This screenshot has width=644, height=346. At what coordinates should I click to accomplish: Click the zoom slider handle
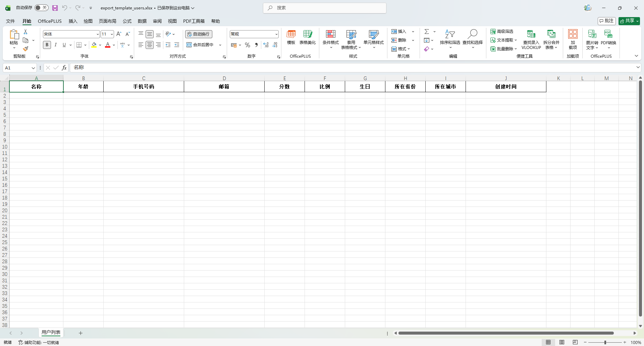[605, 342]
